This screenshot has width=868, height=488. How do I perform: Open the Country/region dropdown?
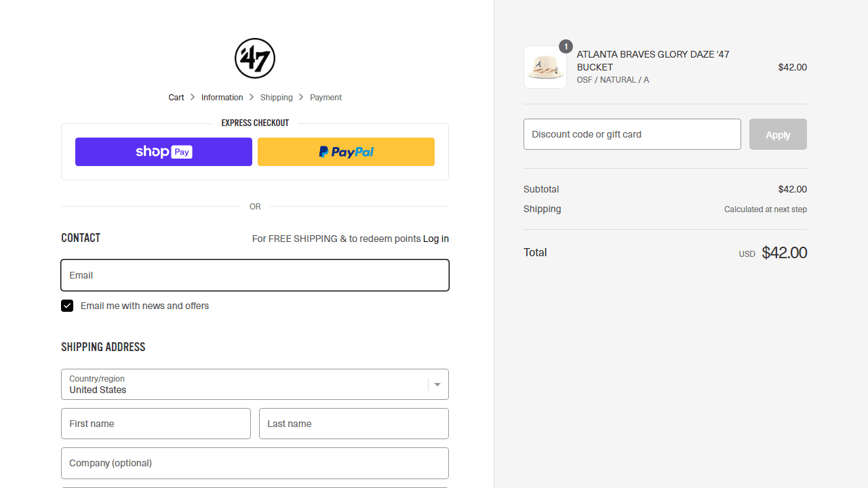coord(255,384)
